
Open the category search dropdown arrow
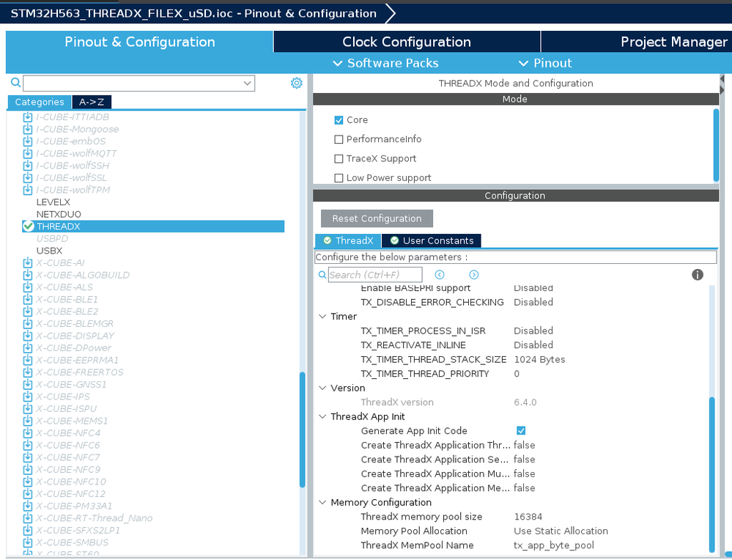pyautogui.click(x=248, y=83)
